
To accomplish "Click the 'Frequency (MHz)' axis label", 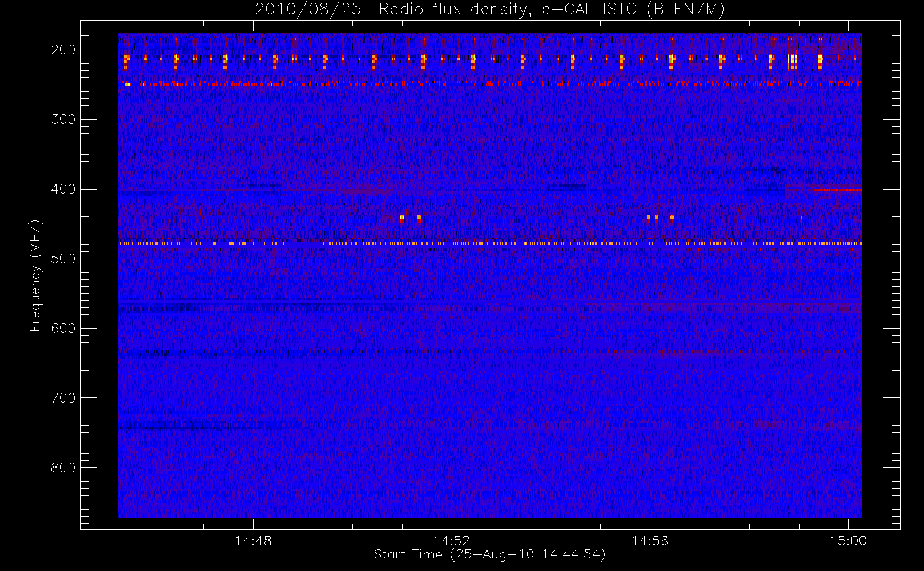I will (35, 276).
